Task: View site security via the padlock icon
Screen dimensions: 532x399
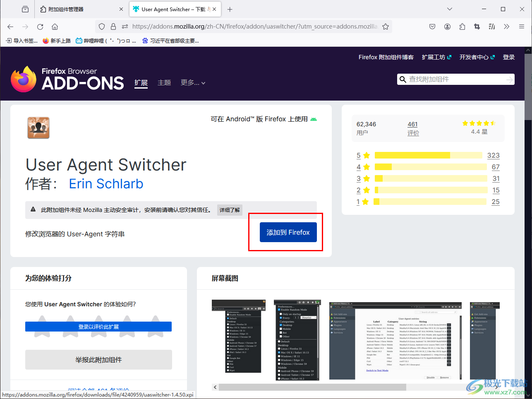Action: (113, 26)
